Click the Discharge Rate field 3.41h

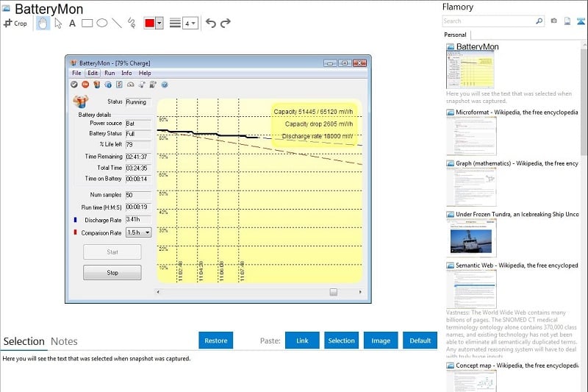(138, 219)
